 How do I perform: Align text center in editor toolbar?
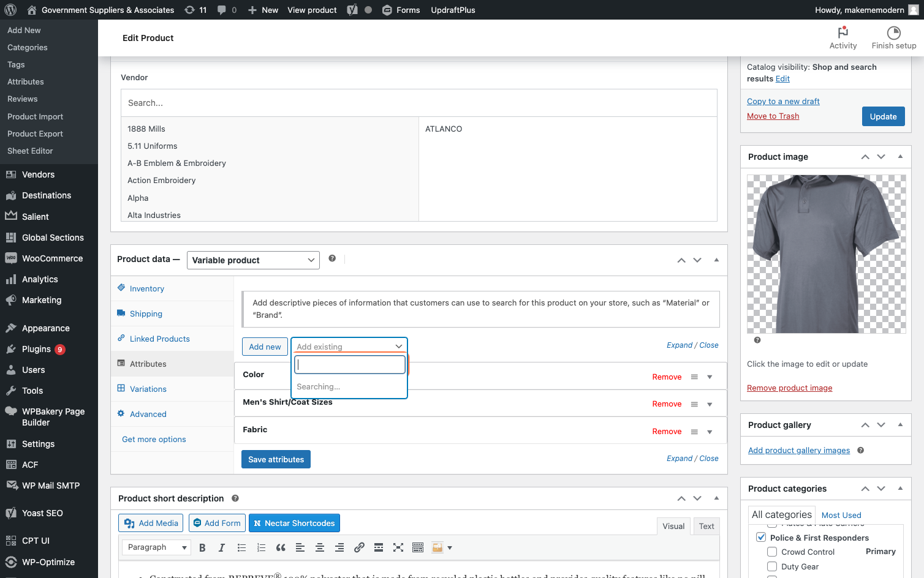[x=320, y=548]
